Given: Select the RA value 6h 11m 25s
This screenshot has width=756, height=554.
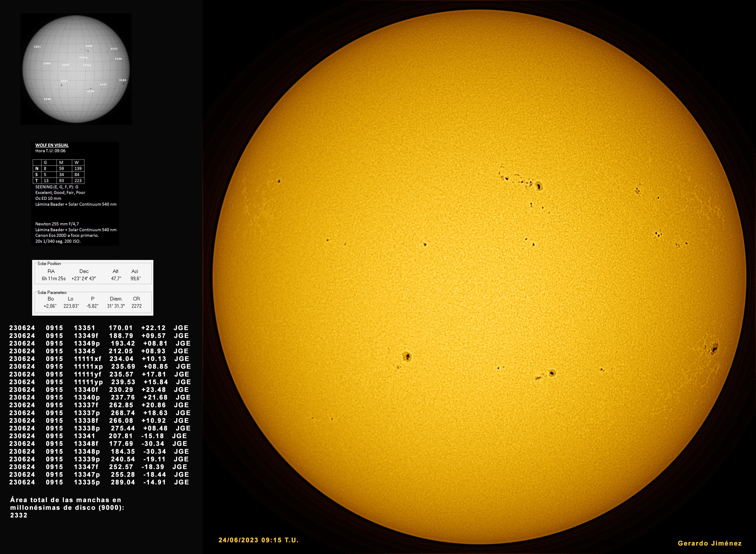Looking at the screenshot, I should tap(54, 278).
